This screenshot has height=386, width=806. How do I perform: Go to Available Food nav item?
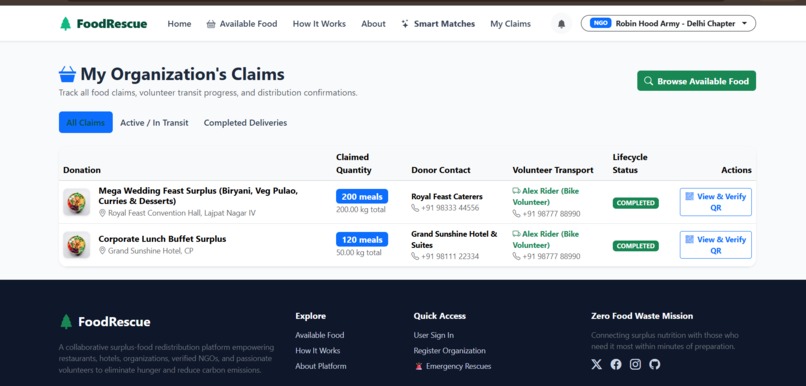242,24
